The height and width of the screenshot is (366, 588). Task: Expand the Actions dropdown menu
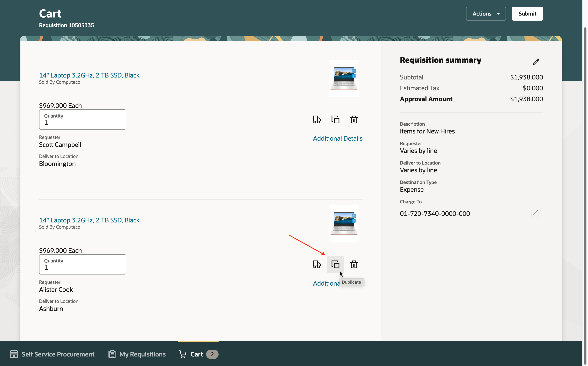[x=486, y=14]
